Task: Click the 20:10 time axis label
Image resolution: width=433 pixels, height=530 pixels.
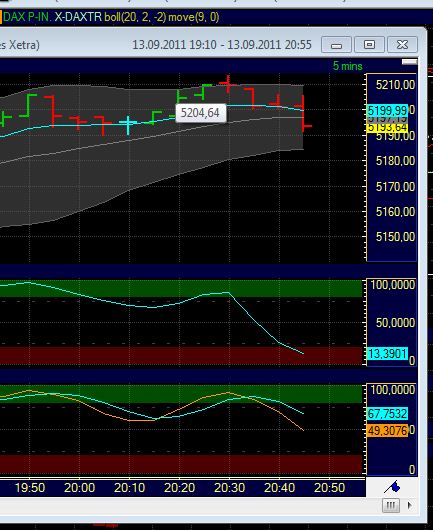Action: [x=129, y=488]
